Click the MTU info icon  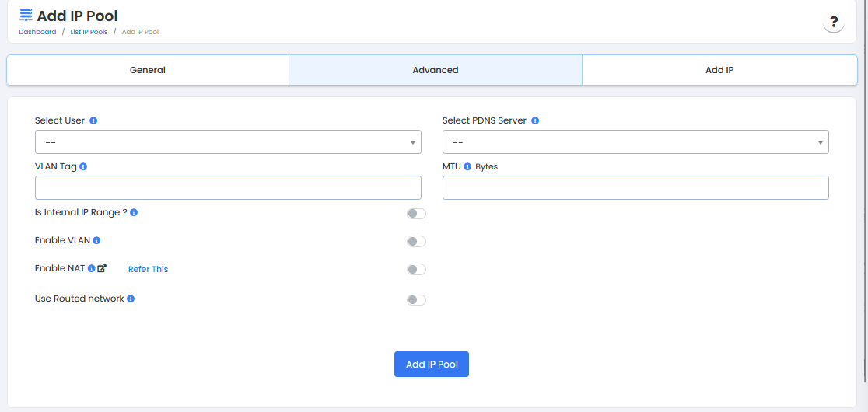[467, 166]
